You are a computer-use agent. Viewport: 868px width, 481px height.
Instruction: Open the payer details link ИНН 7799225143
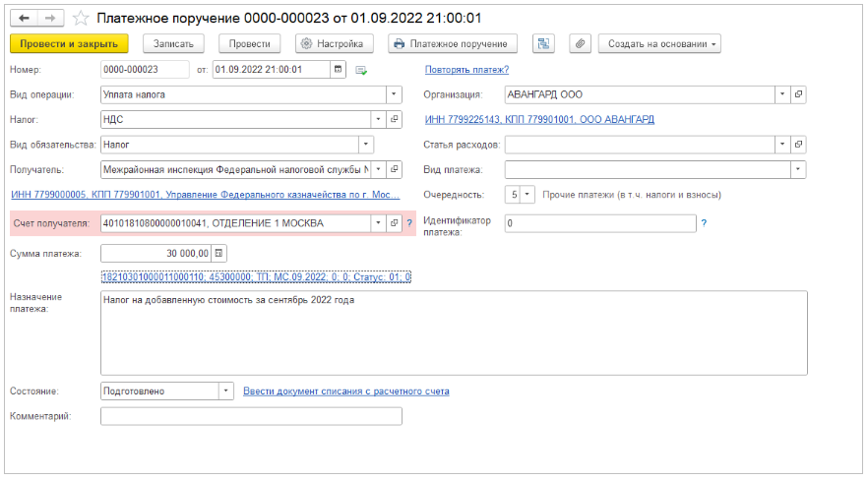point(539,120)
